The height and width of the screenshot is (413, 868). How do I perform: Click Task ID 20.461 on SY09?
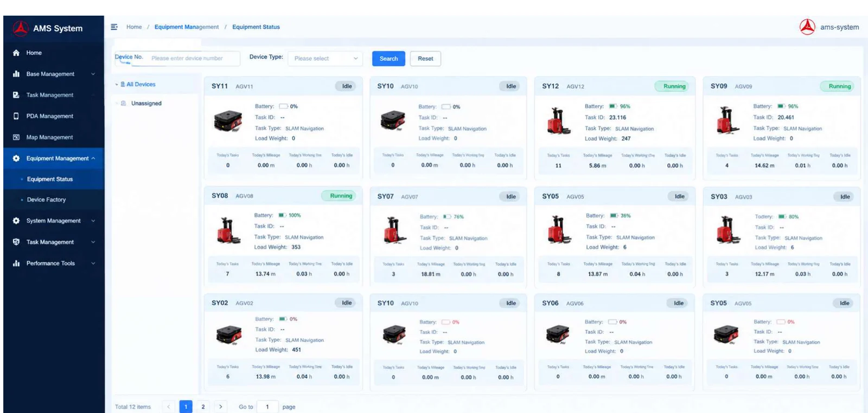pyautogui.click(x=786, y=117)
